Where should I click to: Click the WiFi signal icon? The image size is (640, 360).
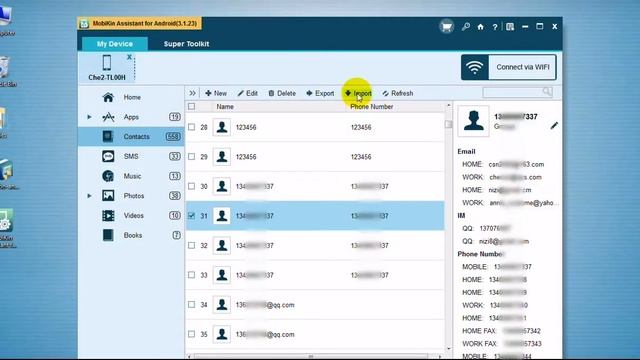click(x=475, y=67)
